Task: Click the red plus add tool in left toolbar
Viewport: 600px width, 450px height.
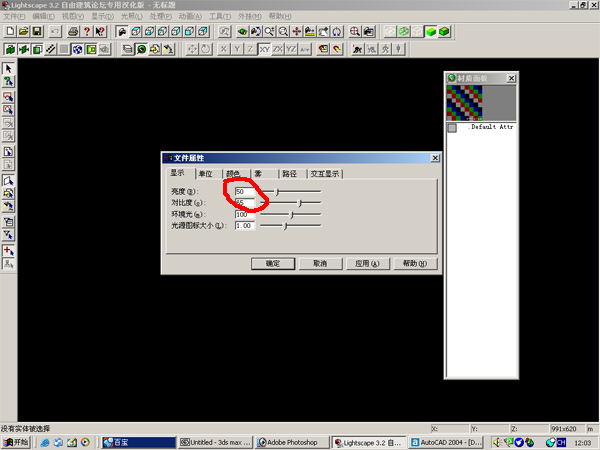Action: (x=8, y=251)
